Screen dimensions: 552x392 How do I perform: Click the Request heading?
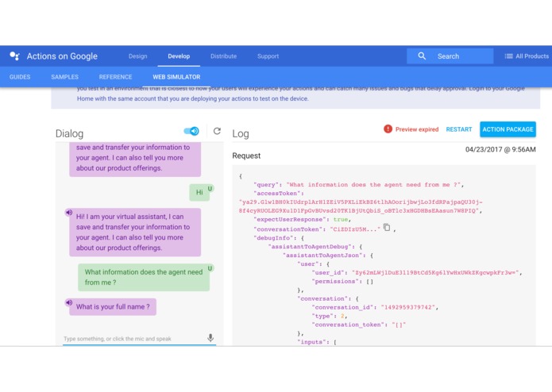point(246,156)
